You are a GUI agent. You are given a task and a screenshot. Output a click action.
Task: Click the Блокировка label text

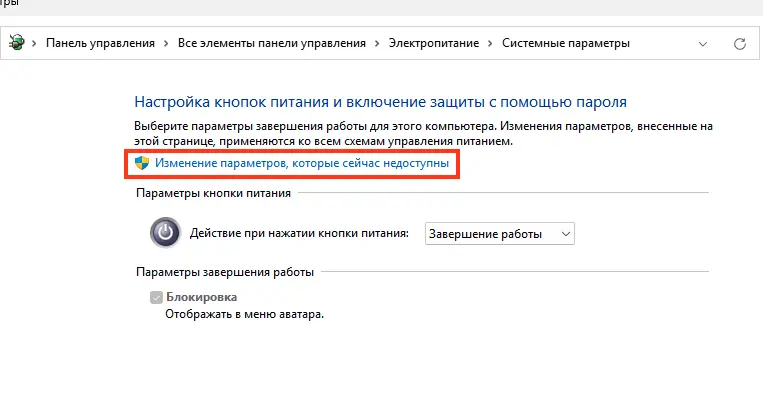coord(201,297)
